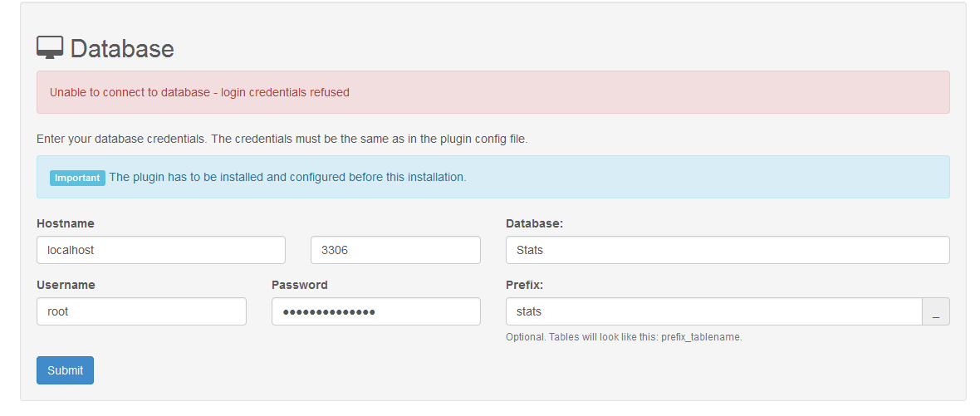Submit the database credentials form
The width and height of the screenshot is (980, 416).
tap(65, 370)
